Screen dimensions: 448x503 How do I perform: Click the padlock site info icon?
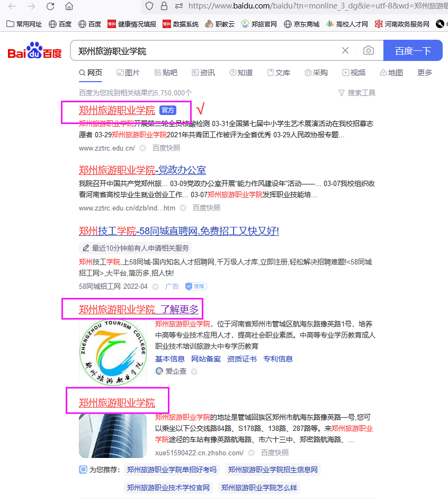coord(164,6)
